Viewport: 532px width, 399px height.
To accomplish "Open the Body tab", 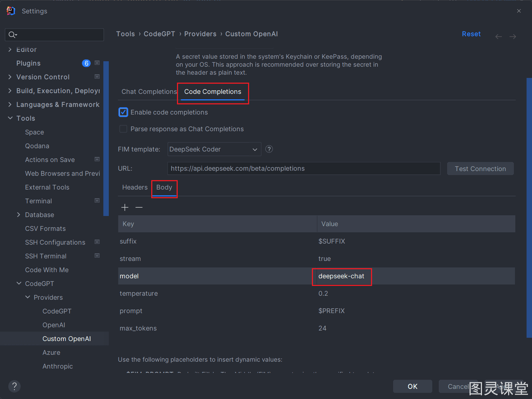I will coord(164,187).
